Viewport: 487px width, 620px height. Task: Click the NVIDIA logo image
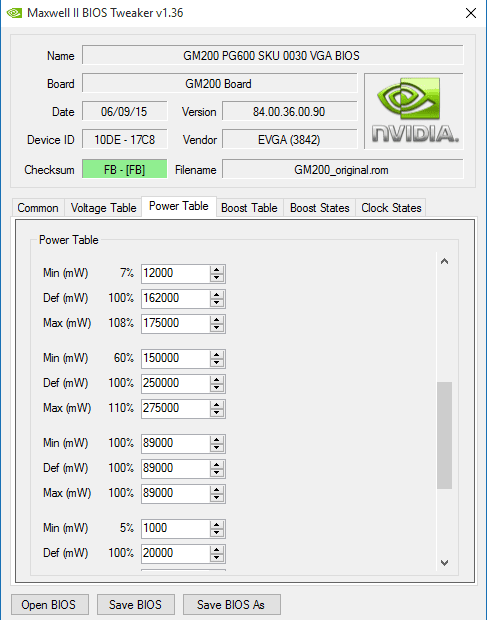(413, 111)
